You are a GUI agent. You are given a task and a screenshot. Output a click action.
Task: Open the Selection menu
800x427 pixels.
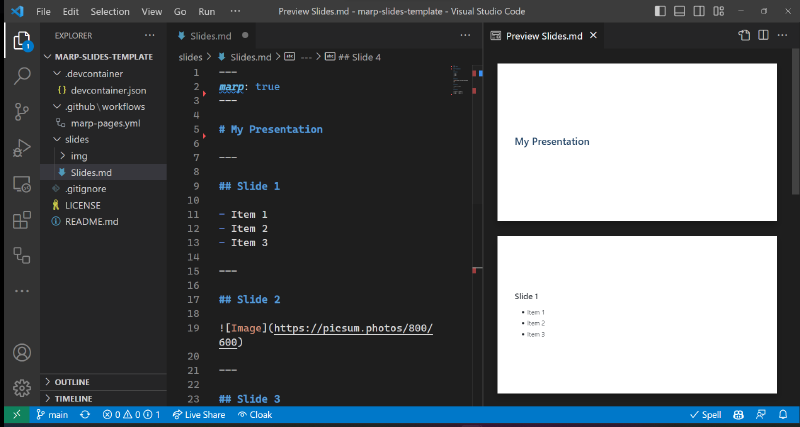109,11
